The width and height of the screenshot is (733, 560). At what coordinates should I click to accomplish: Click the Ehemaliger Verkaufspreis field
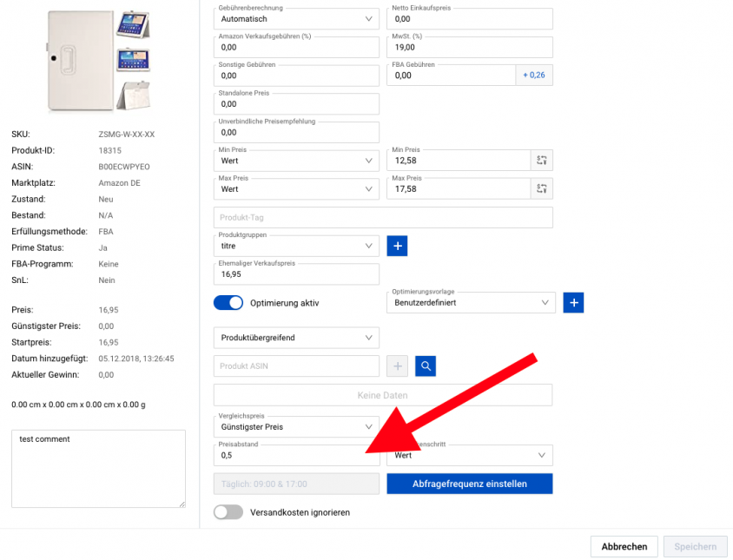[296, 274]
